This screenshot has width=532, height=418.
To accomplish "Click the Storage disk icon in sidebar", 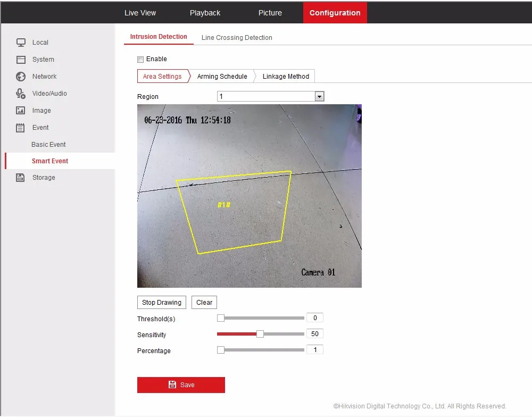I will (x=21, y=178).
